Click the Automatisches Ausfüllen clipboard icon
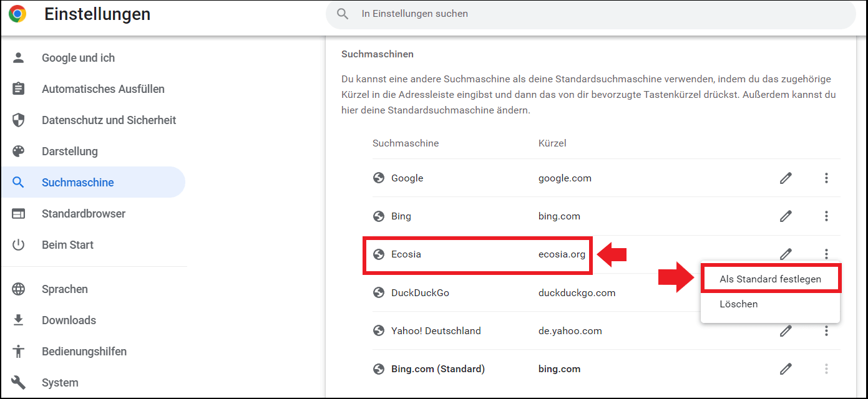The image size is (868, 399). click(x=19, y=89)
